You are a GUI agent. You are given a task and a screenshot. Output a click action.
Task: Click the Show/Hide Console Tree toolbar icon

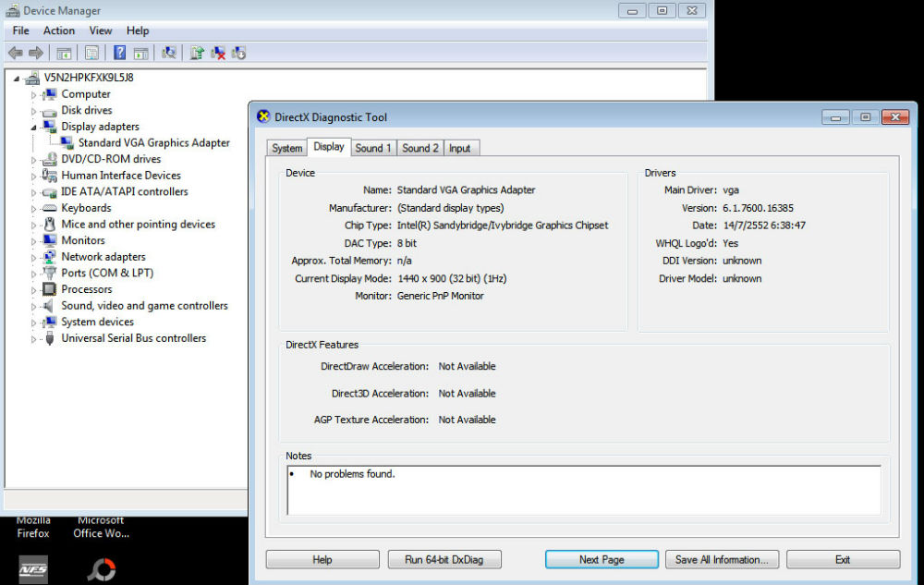click(x=64, y=54)
